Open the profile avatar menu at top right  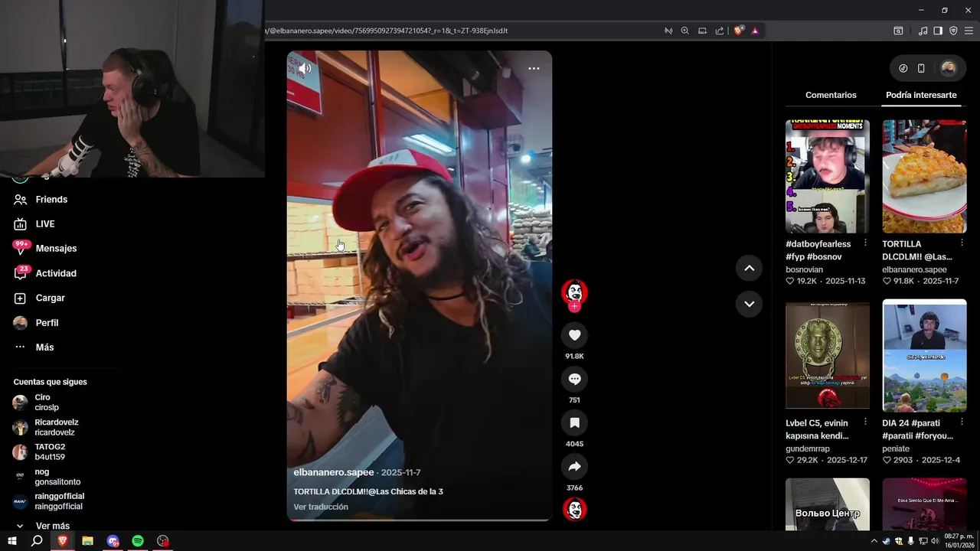point(948,68)
